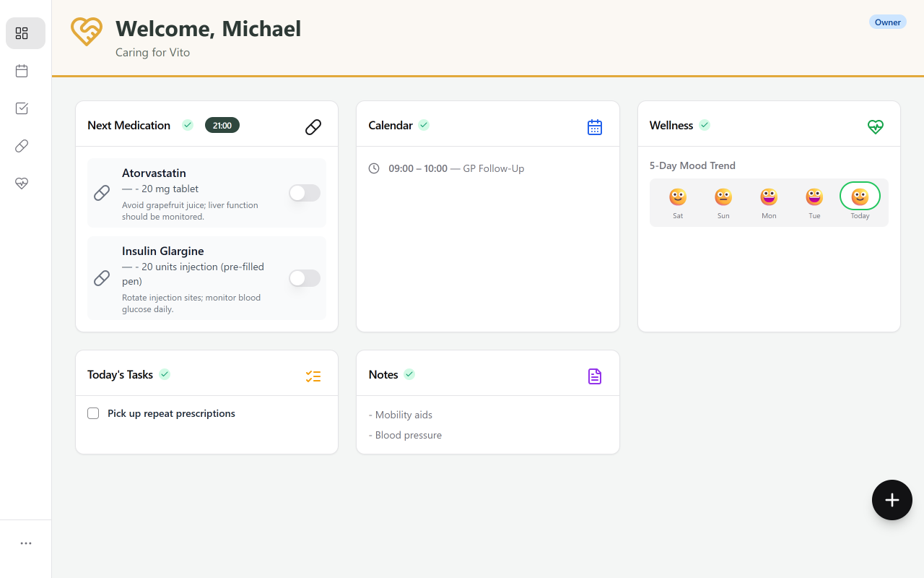The height and width of the screenshot is (578, 924).
Task: Toggle Insulin Glargine as taken
Action: click(x=305, y=278)
